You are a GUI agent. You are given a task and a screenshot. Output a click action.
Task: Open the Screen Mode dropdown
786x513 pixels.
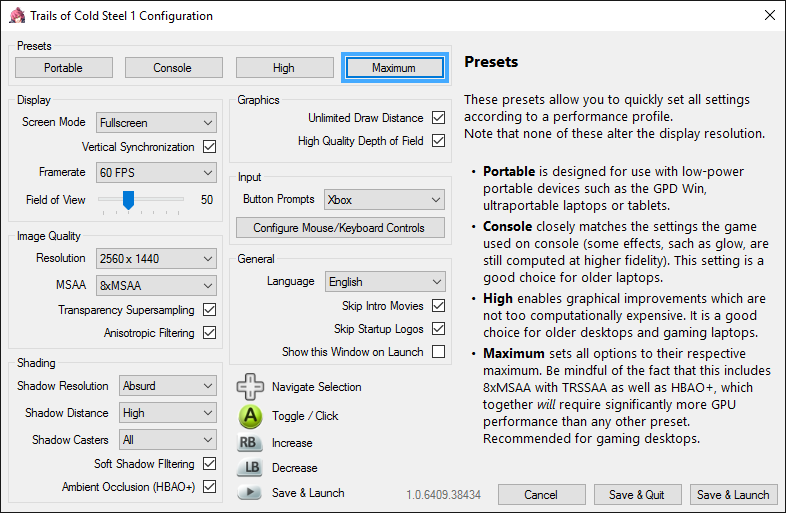pyautogui.click(x=157, y=123)
